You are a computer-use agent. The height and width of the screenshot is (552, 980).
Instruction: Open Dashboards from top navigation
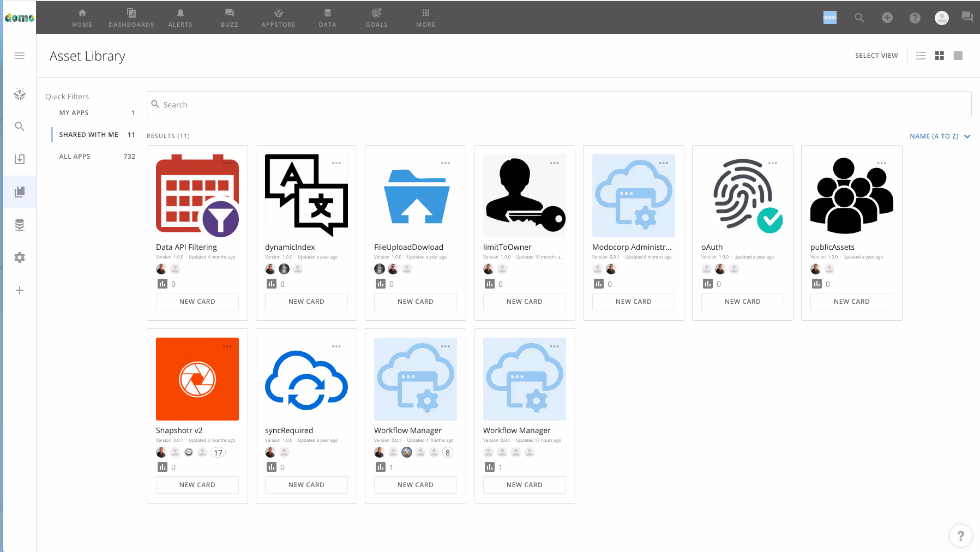tap(131, 17)
